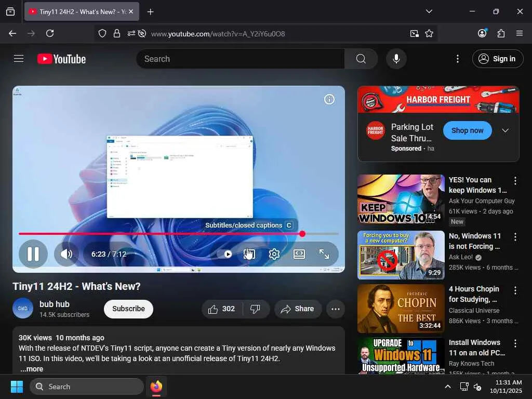The width and height of the screenshot is (532, 399).
Task: Open menu for No, Windows 11 video
Action: tap(515, 237)
